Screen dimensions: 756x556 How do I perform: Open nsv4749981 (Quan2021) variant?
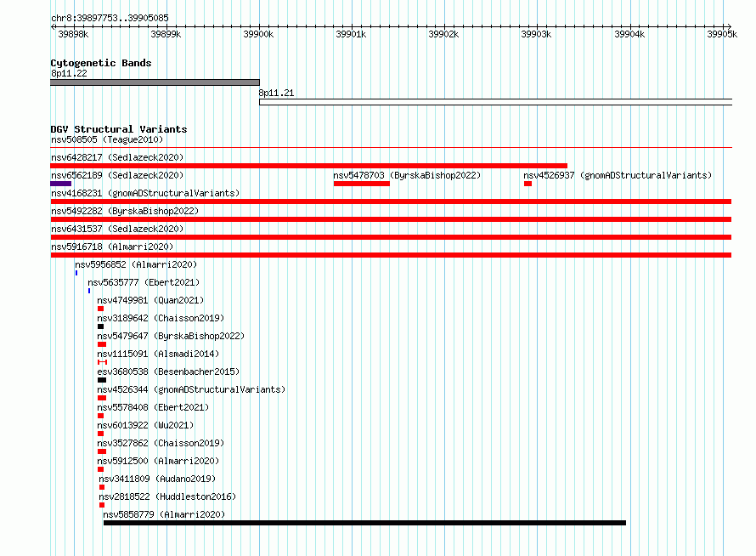150,300
